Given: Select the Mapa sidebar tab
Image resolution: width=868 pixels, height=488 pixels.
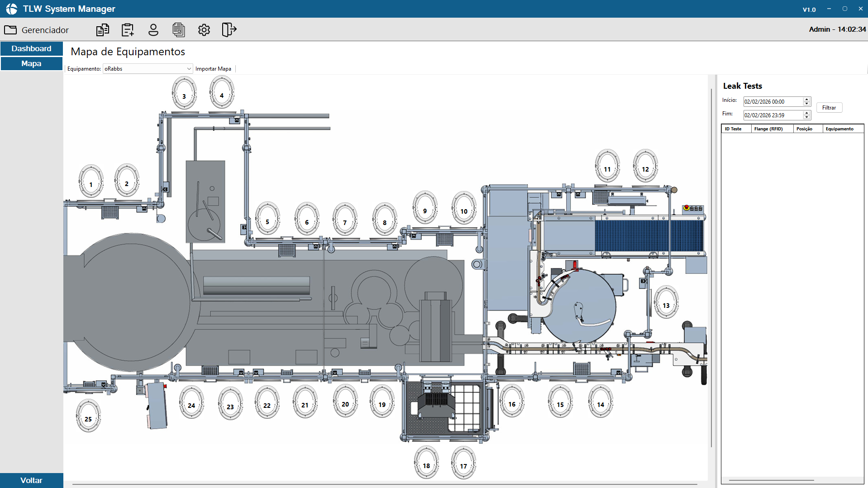Looking at the screenshot, I should coord(31,64).
